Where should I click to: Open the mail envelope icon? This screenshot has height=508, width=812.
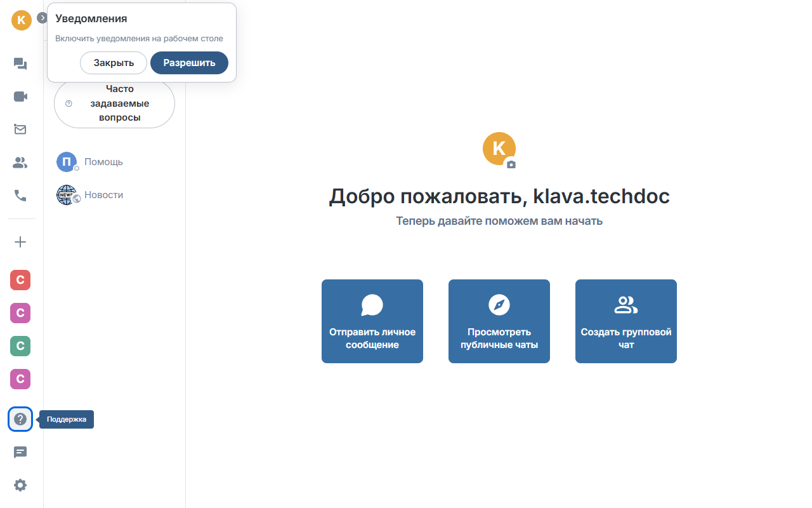coord(20,130)
